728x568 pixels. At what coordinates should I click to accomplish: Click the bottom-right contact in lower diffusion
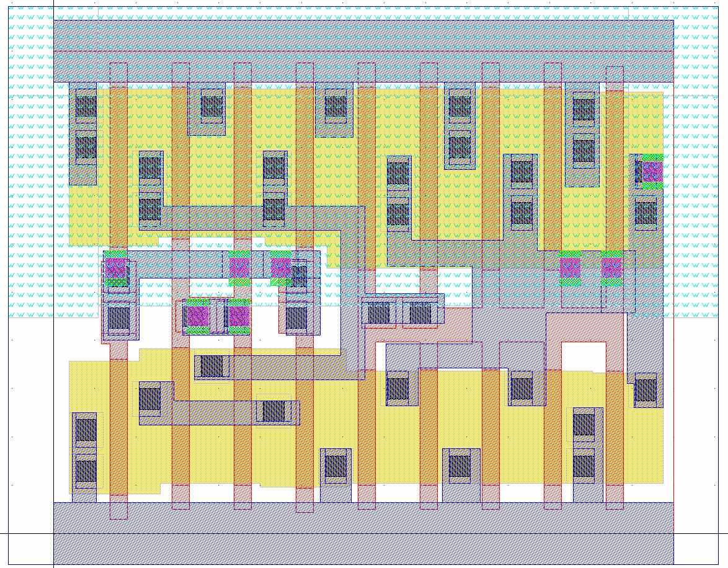[x=584, y=466]
